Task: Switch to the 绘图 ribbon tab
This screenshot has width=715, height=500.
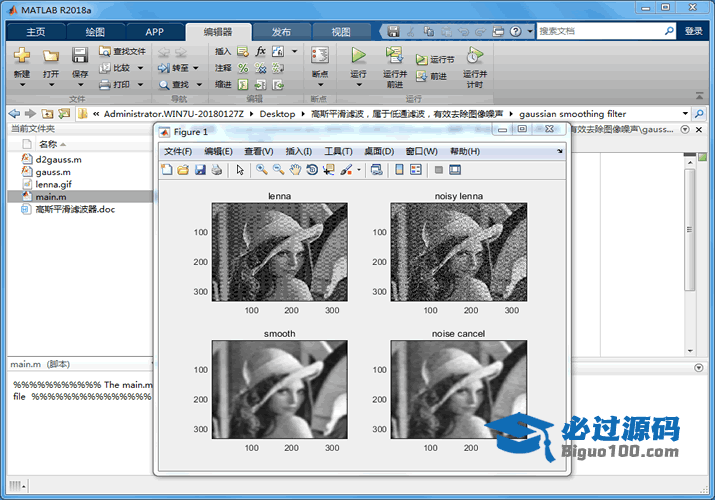Action: pyautogui.click(x=95, y=31)
